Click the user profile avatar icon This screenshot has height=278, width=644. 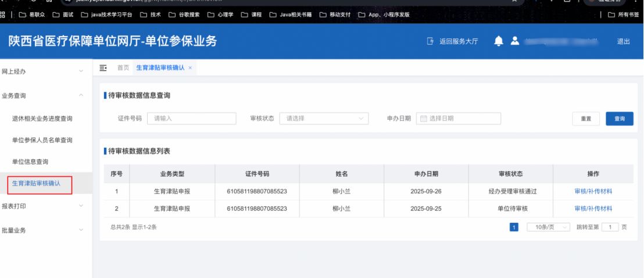coord(514,41)
